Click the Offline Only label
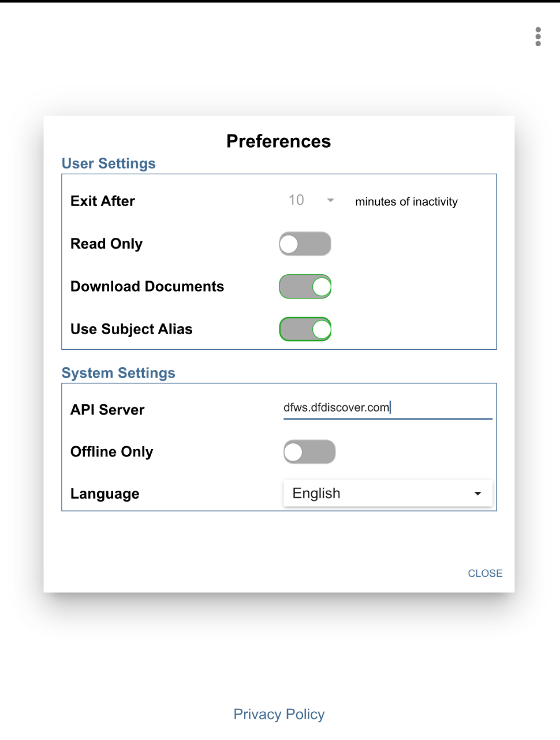The height and width of the screenshot is (740, 560). click(x=112, y=452)
